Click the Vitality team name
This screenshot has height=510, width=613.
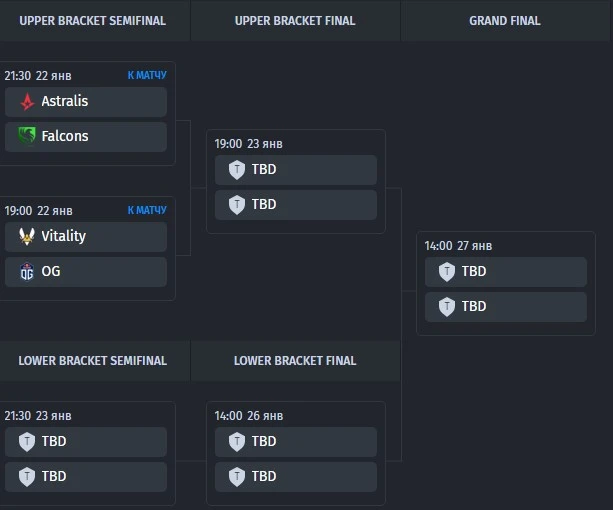coord(64,236)
